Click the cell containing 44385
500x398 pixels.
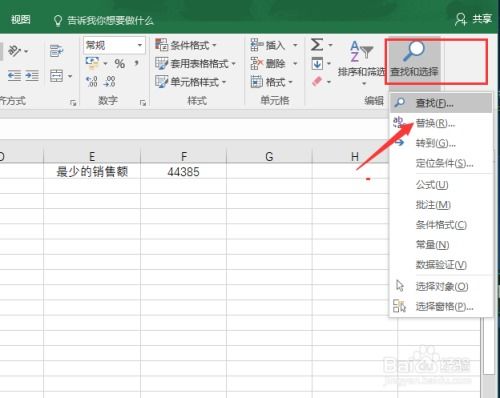click(183, 171)
